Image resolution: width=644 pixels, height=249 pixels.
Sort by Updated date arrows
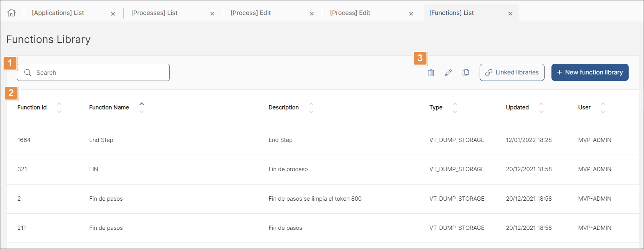pos(541,107)
